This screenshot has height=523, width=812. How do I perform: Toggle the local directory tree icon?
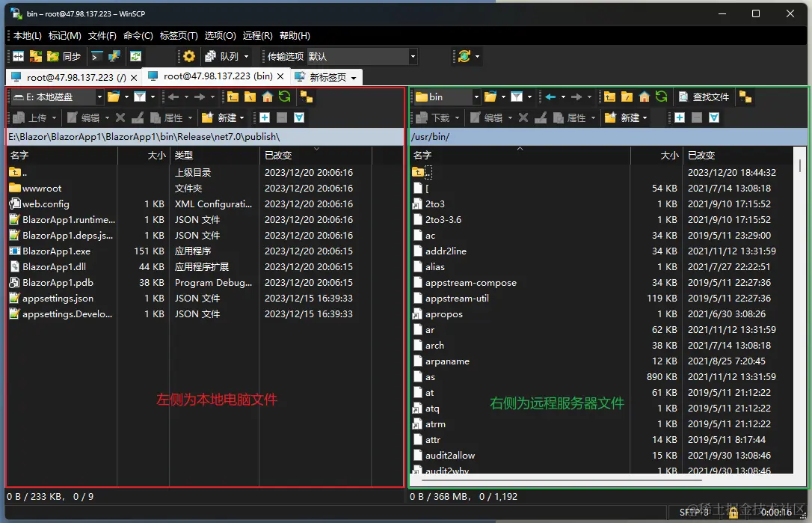click(x=307, y=97)
